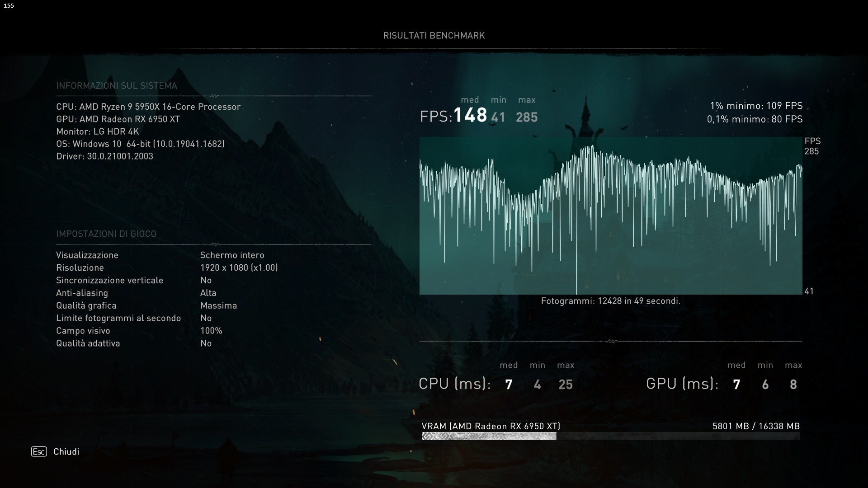This screenshot has height=488, width=868.
Task: Click the average FPS value 148
Action: [470, 116]
